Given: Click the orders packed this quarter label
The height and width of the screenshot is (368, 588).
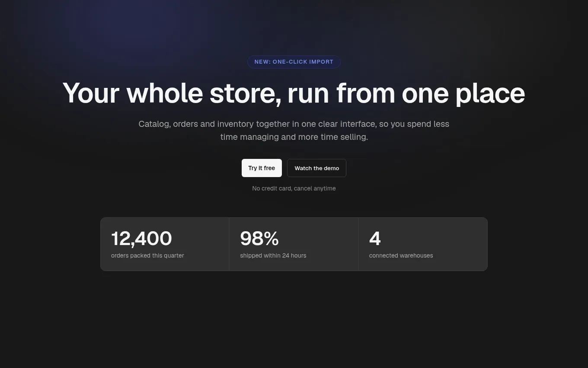Looking at the screenshot, I should click(x=147, y=255).
